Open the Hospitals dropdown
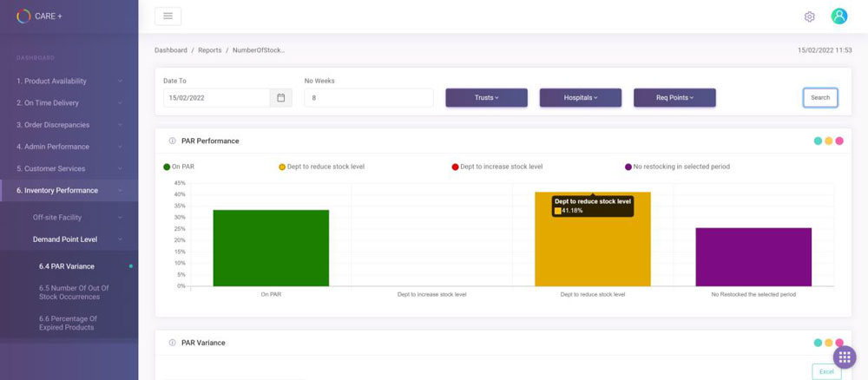The height and width of the screenshot is (380, 868). [x=581, y=98]
